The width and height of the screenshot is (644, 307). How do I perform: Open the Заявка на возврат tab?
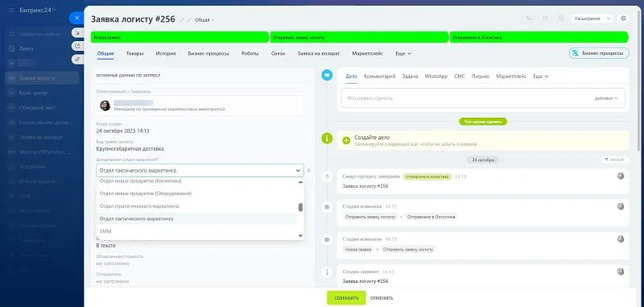[x=318, y=53]
